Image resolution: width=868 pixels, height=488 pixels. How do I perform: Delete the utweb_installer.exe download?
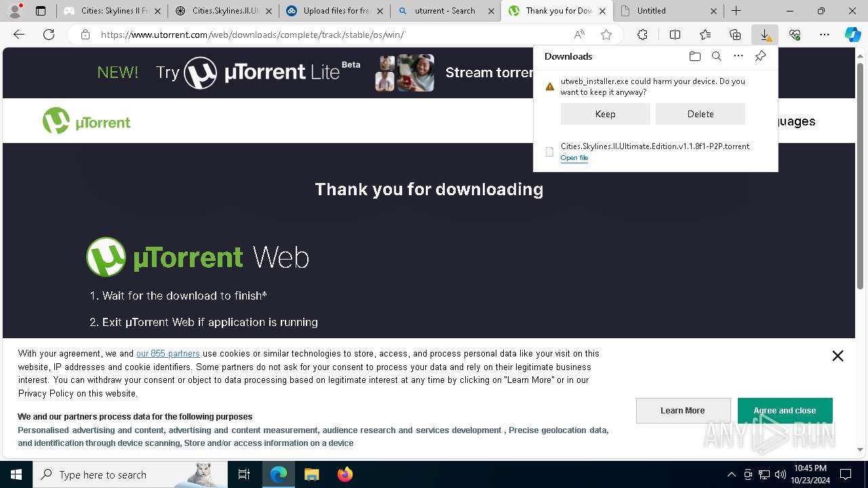click(x=700, y=114)
